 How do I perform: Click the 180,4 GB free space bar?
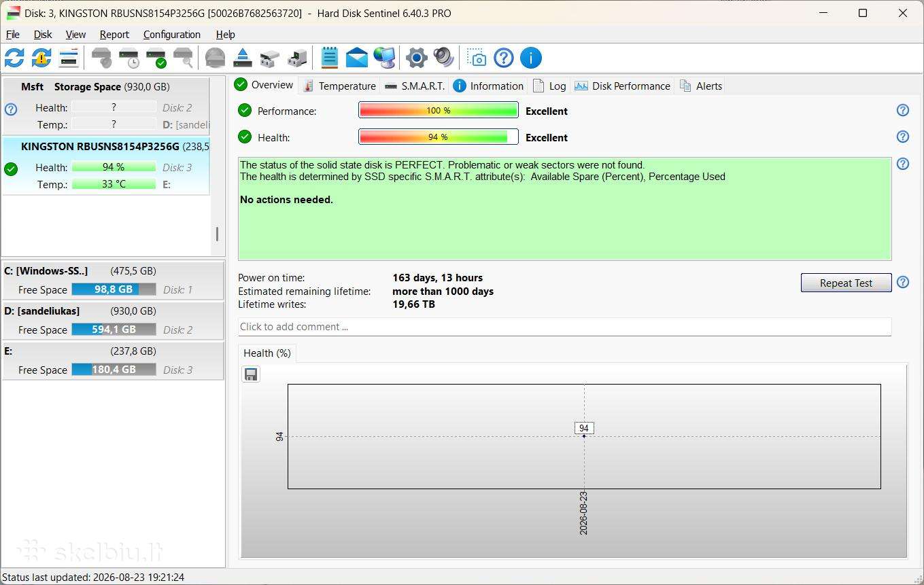click(x=114, y=370)
